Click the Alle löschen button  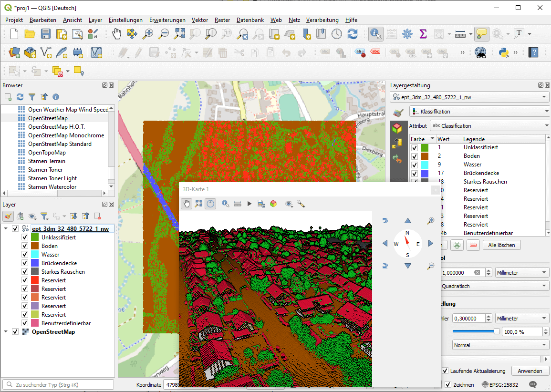point(501,245)
